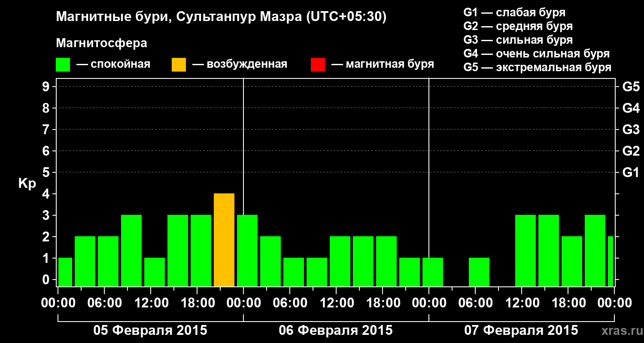
Task: Click the Kp 2 bar at 12:00 on 06 February
Action: point(340,262)
